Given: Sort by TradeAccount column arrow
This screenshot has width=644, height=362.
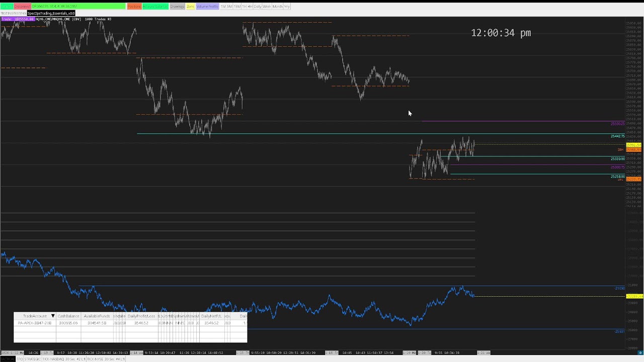Looking at the screenshot, I should tap(52, 316).
